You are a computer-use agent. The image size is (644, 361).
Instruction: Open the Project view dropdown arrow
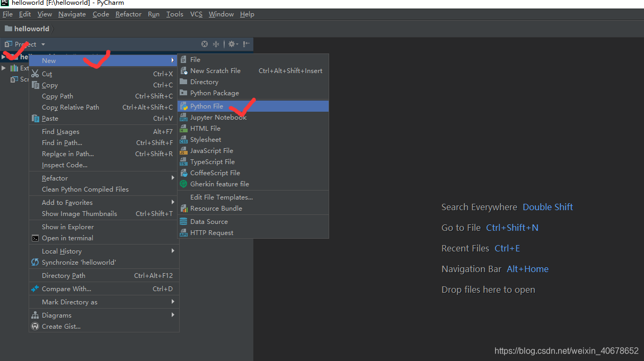click(43, 44)
